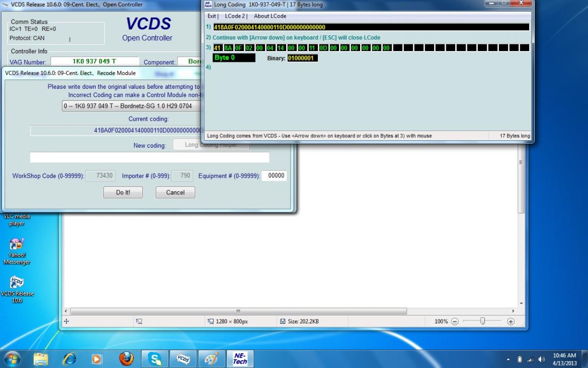
Task: Open Yahoo! Messenger desktop shortcut
Action: coord(17,251)
